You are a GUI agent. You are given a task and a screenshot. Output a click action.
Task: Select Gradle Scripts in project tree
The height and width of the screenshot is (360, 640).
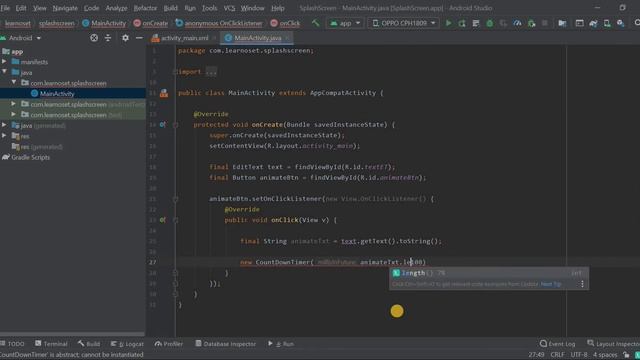click(x=31, y=157)
